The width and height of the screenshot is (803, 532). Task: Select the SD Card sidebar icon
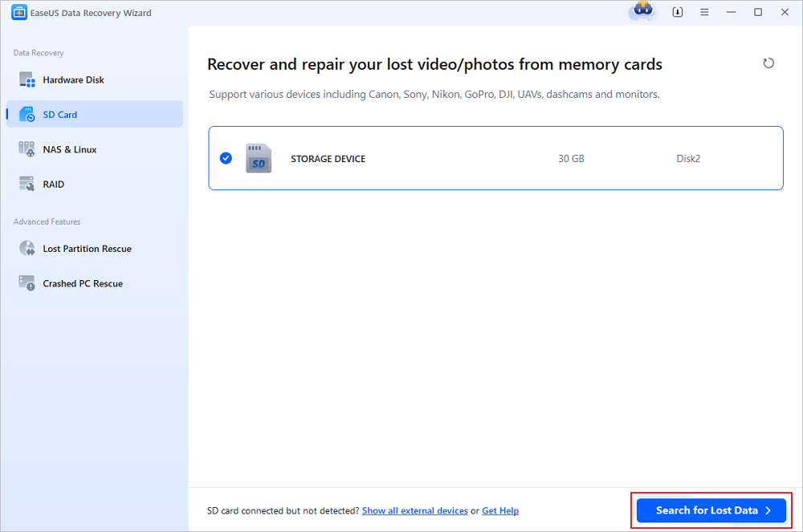(x=26, y=115)
